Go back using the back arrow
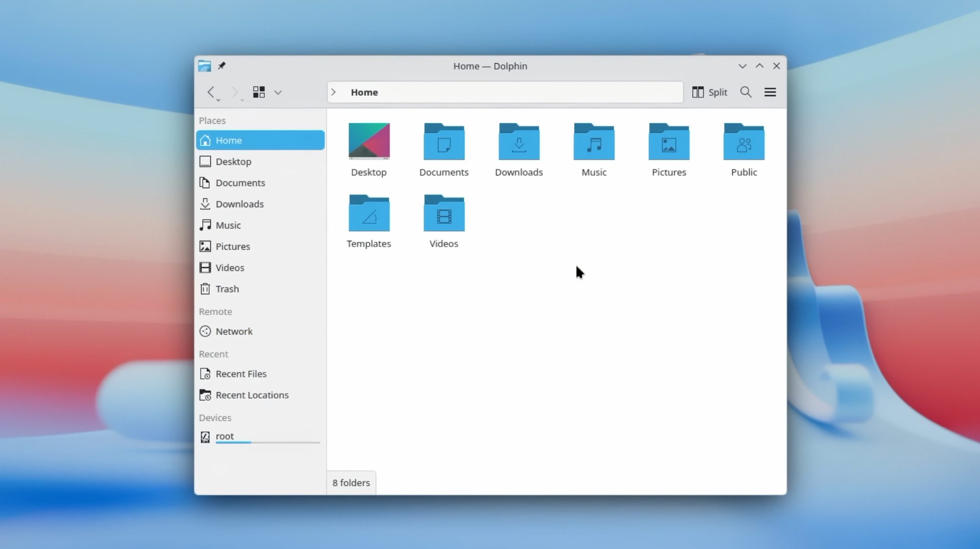 [x=211, y=92]
